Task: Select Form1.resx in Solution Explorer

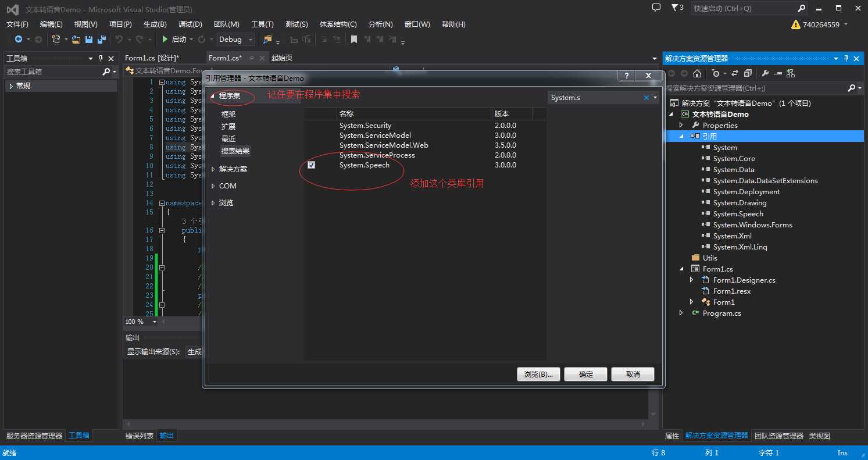Action: (x=731, y=291)
